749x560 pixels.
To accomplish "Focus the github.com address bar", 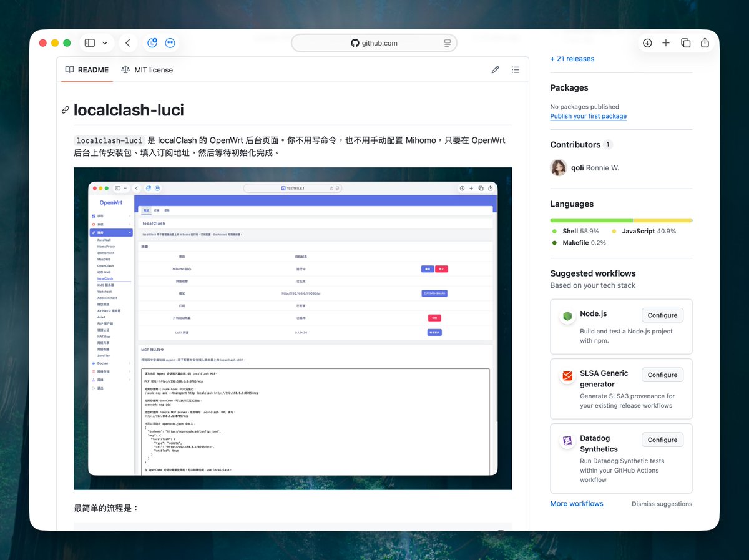I will (374, 43).
